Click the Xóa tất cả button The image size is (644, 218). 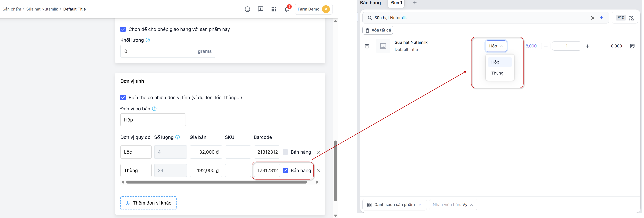[378, 30]
